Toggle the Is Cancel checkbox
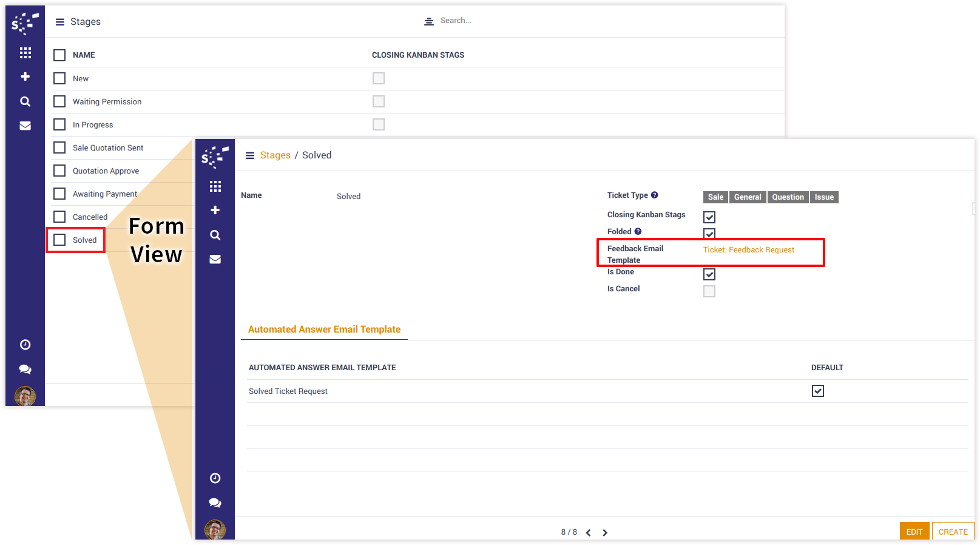 coord(709,291)
